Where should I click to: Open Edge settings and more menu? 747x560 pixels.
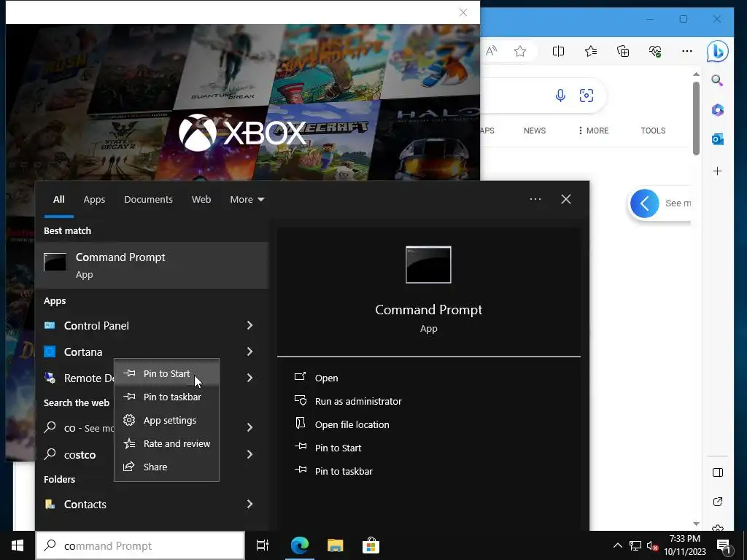(687, 51)
